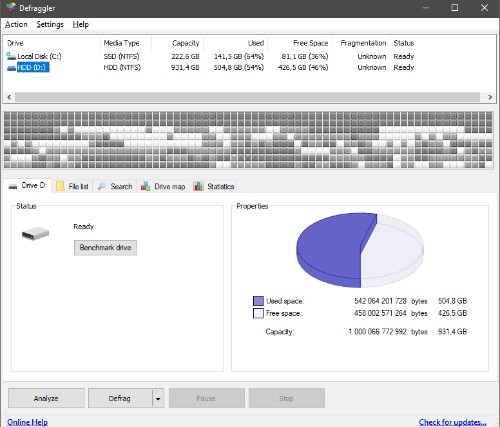
Task: Click the Defraggler app icon in title bar
Action: point(10,8)
